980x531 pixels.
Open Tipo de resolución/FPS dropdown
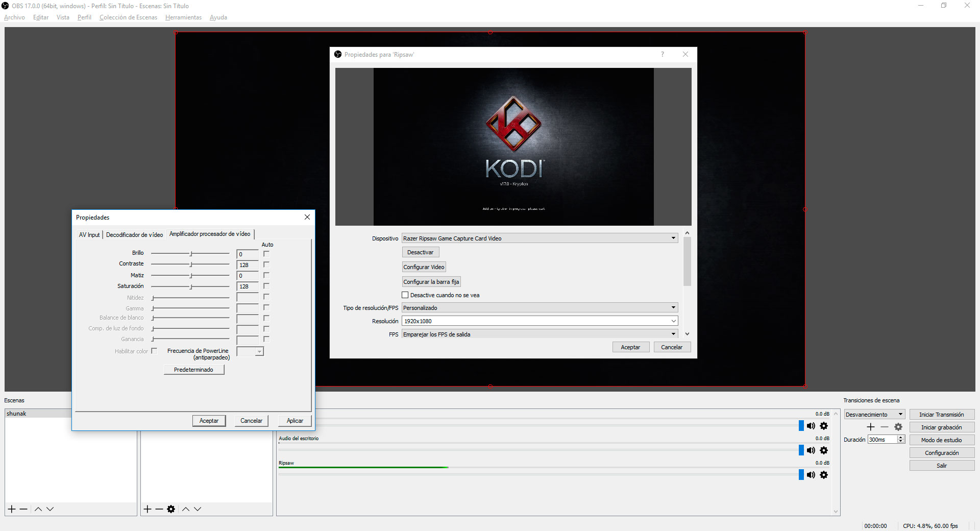(540, 308)
